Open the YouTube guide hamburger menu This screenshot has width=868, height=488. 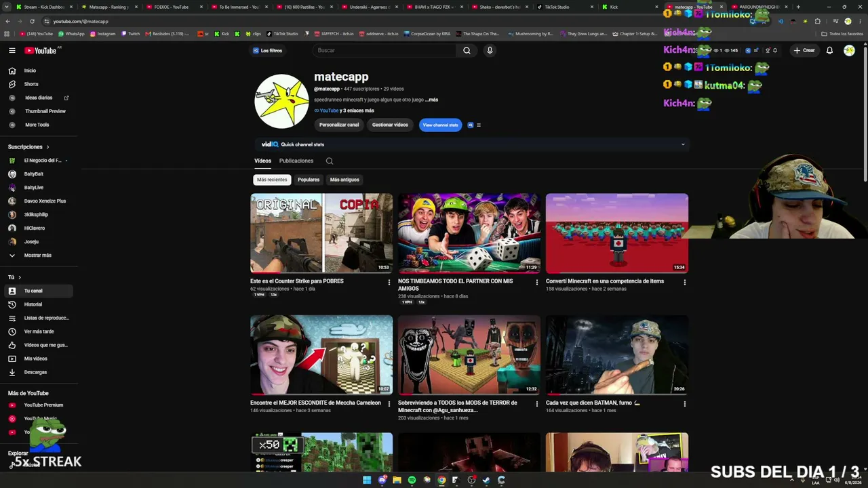point(12,50)
